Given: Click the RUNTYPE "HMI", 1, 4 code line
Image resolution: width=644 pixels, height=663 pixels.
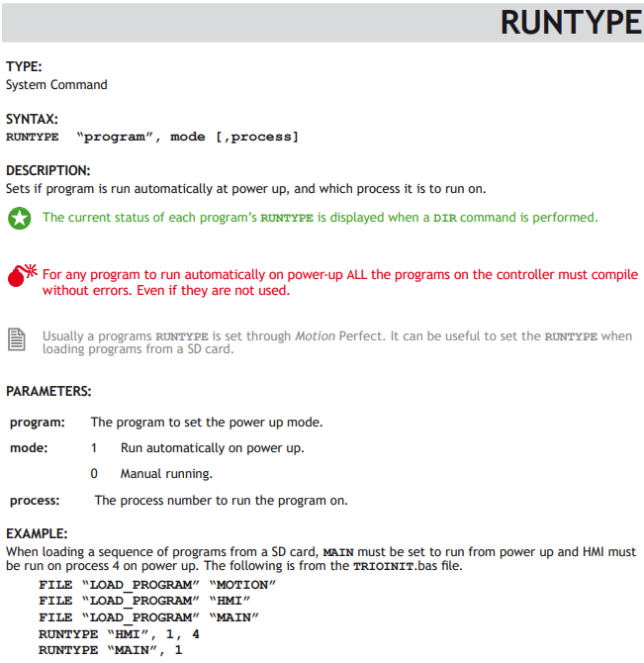Looking at the screenshot, I should (x=119, y=634).
